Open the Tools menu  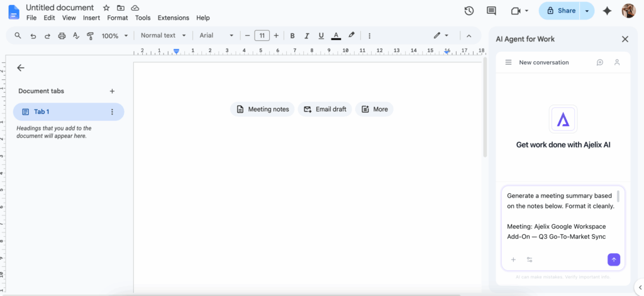pyautogui.click(x=143, y=18)
